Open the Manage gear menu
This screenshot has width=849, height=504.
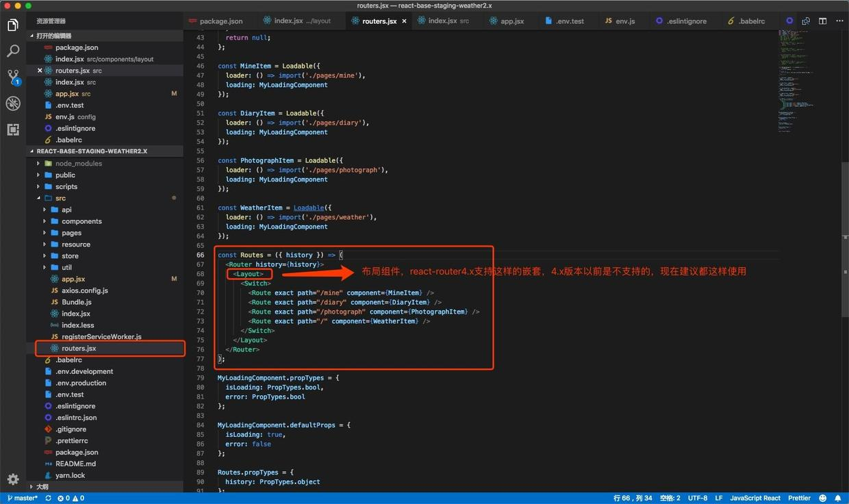click(13, 479)
